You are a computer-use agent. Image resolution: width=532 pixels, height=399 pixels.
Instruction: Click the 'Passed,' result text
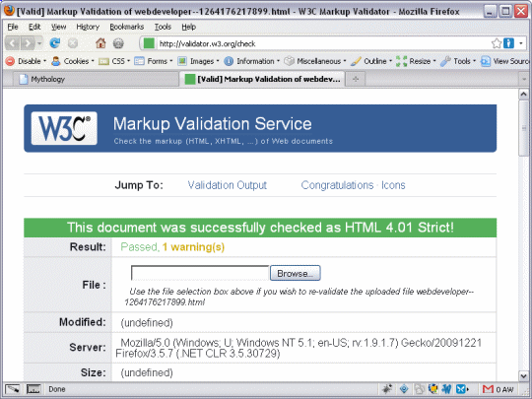tap(140, 247)
